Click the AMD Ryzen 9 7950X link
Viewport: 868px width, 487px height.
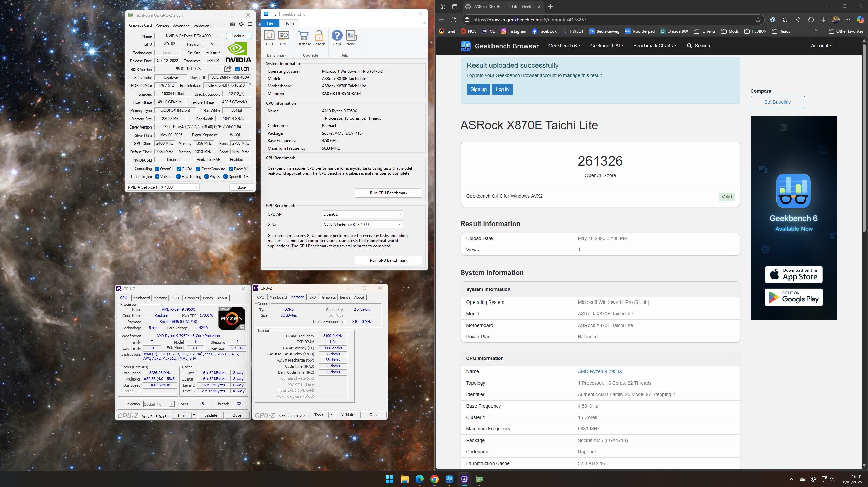click(600, 371)
